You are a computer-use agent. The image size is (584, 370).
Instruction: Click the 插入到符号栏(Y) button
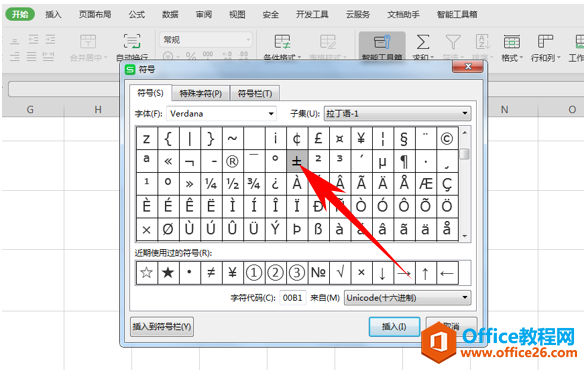tap(162, 326)
